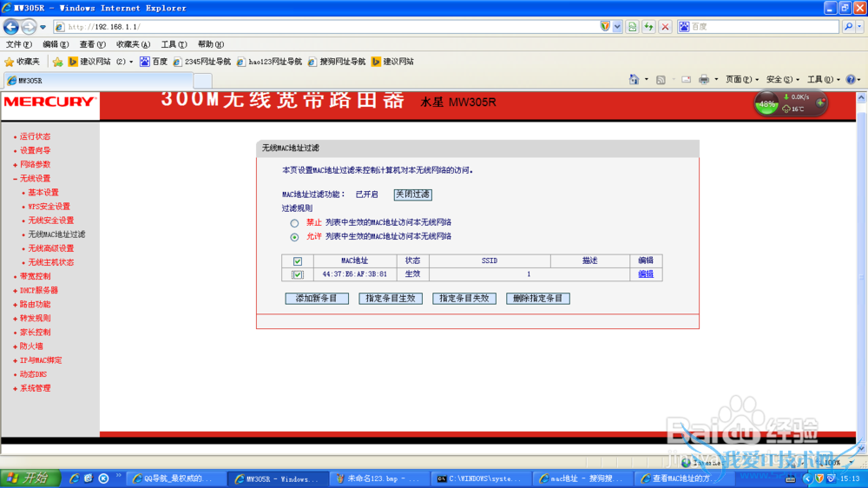
Task: Click the green plus on speed widget
Action: tap(820, 102)
